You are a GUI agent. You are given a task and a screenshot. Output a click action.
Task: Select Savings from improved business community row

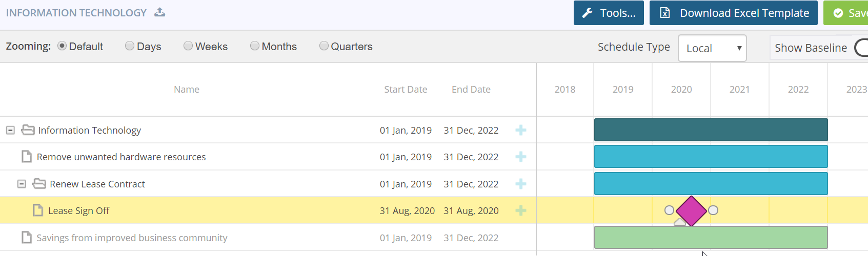[x=132, y=238]
